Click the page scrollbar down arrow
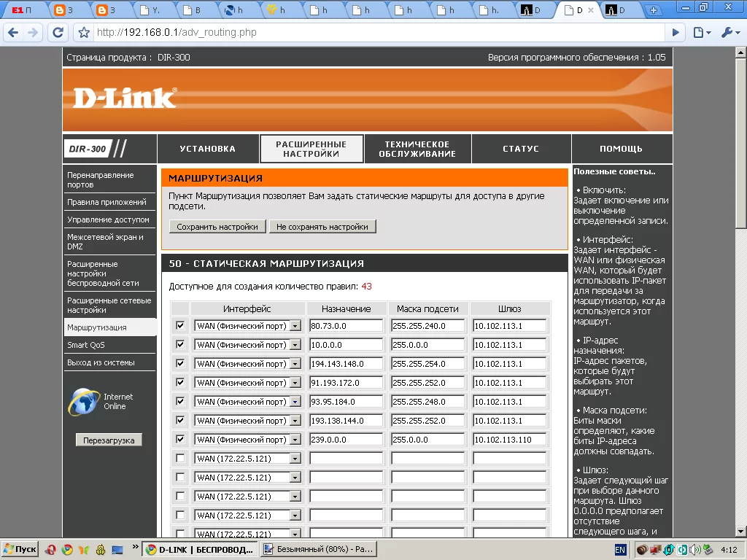Image resolution: width=747 pixels, height=560 pixels. pos(741,532)
